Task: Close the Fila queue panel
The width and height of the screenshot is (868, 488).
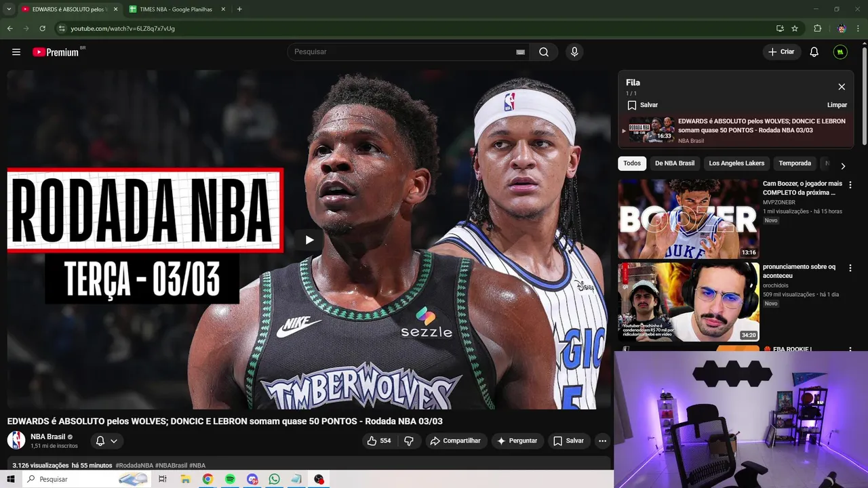Action: tap(842, 87)
